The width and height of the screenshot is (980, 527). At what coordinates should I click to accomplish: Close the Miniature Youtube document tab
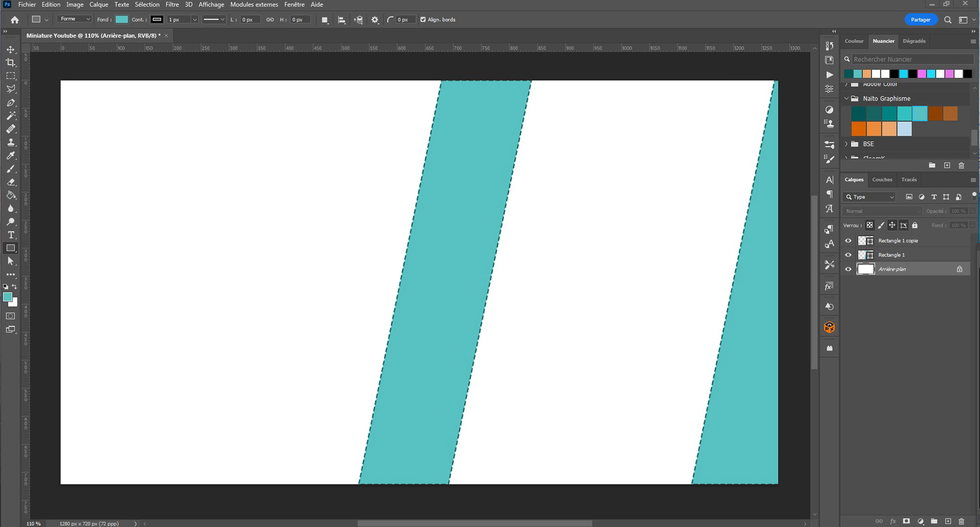(x=166, y=36)
